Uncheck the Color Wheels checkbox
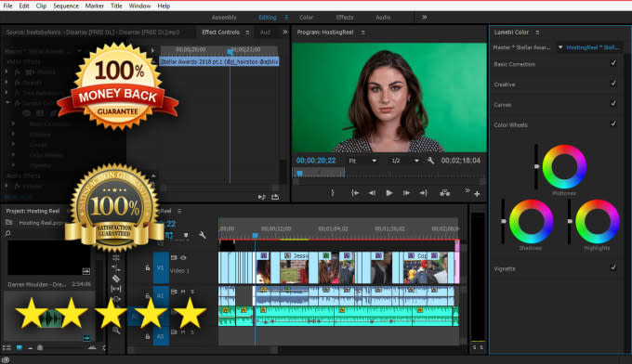The width and height of the screenshot is (632, 364). point(613,123)
